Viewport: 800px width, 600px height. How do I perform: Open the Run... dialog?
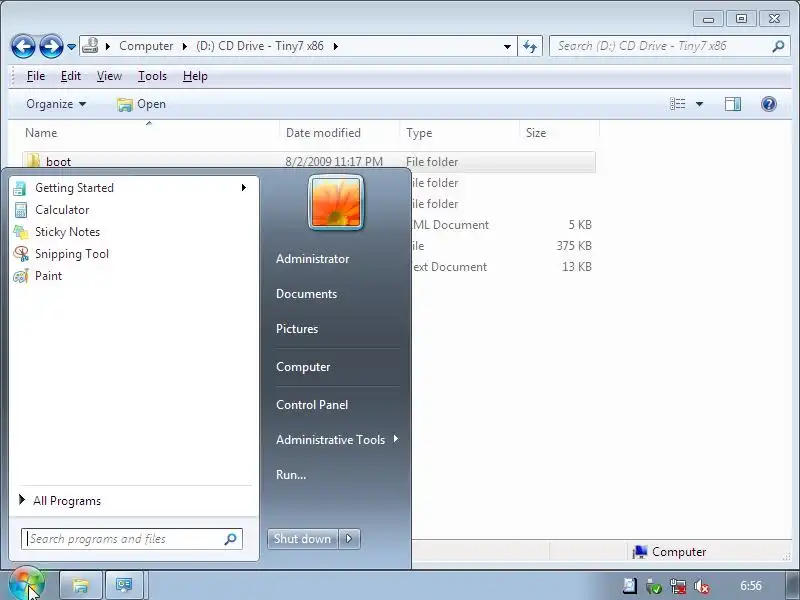coord(291,474)
